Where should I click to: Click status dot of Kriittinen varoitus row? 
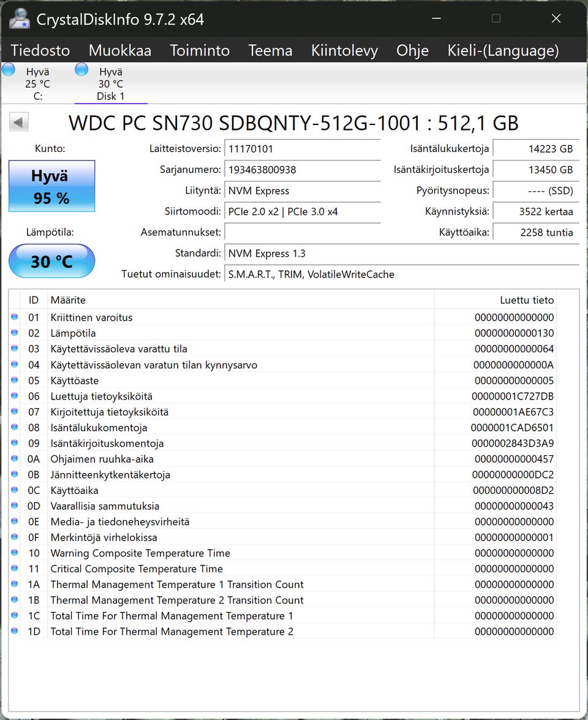15,317
